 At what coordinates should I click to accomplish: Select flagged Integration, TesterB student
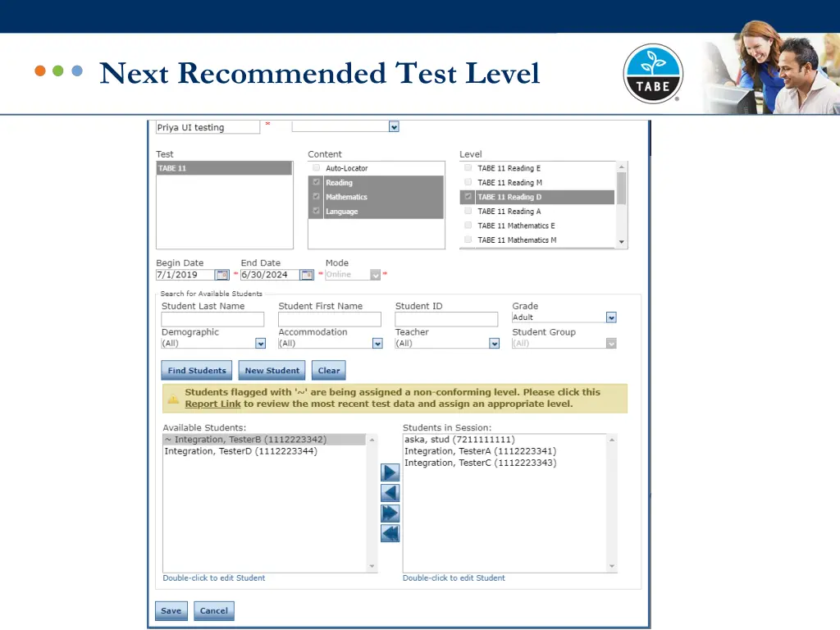[265, 440]
